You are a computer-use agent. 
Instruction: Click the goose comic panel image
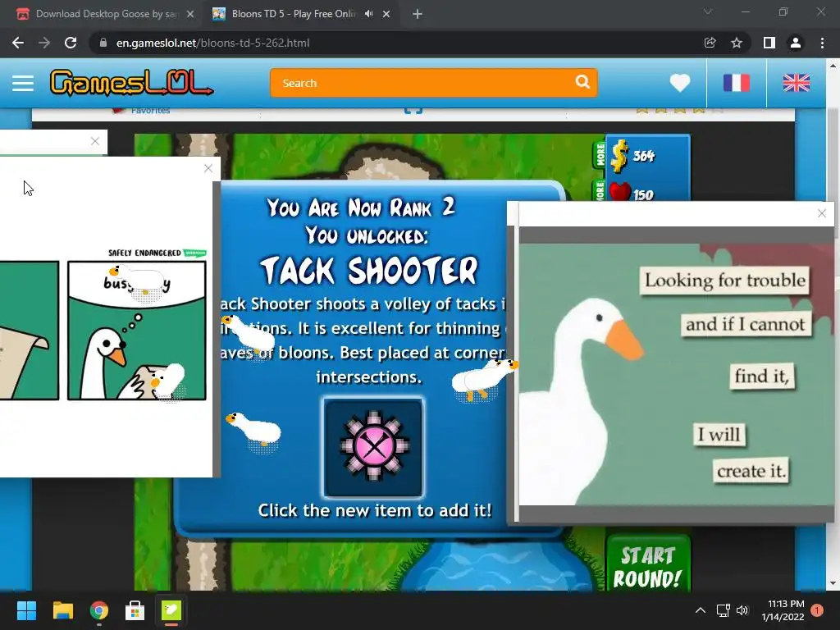tap(137, 331)
